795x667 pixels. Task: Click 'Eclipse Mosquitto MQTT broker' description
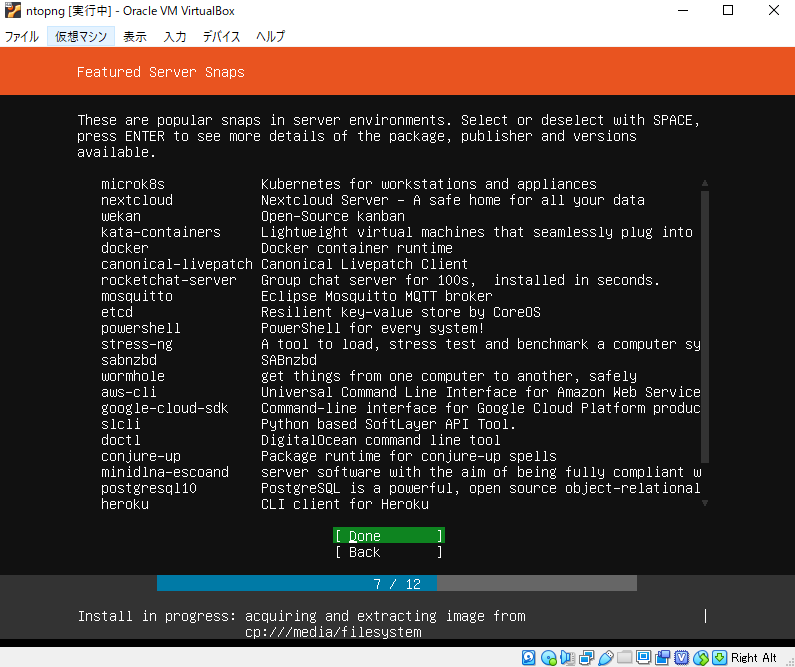point(376,297)
